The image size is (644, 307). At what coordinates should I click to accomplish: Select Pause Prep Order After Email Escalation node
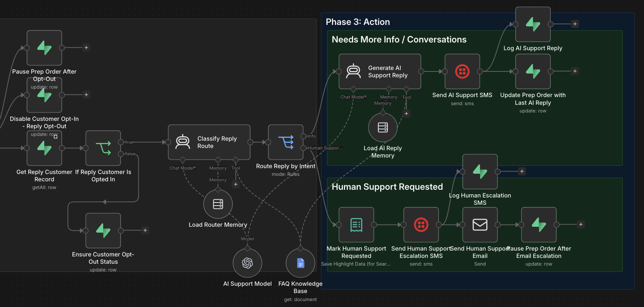point(539,225)
